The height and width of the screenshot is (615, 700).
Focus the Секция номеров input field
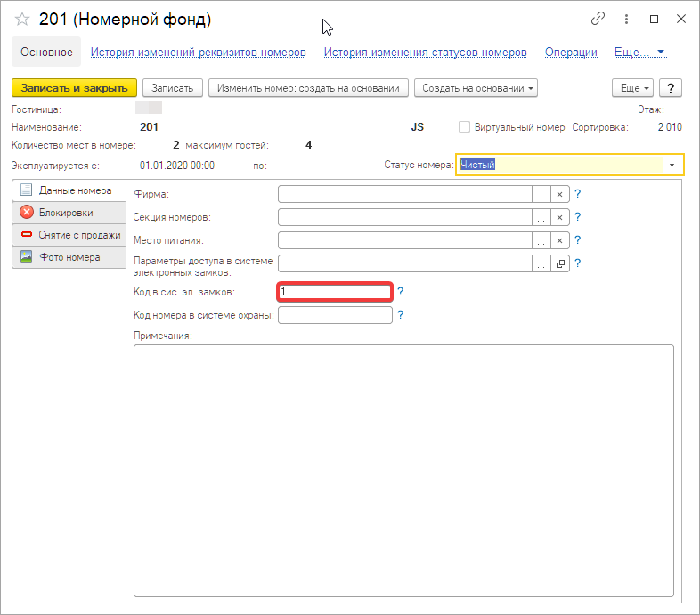click(405, 218)
